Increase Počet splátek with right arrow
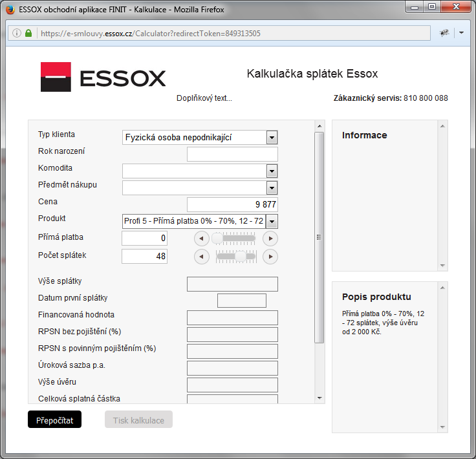 (x=270, y=257)
